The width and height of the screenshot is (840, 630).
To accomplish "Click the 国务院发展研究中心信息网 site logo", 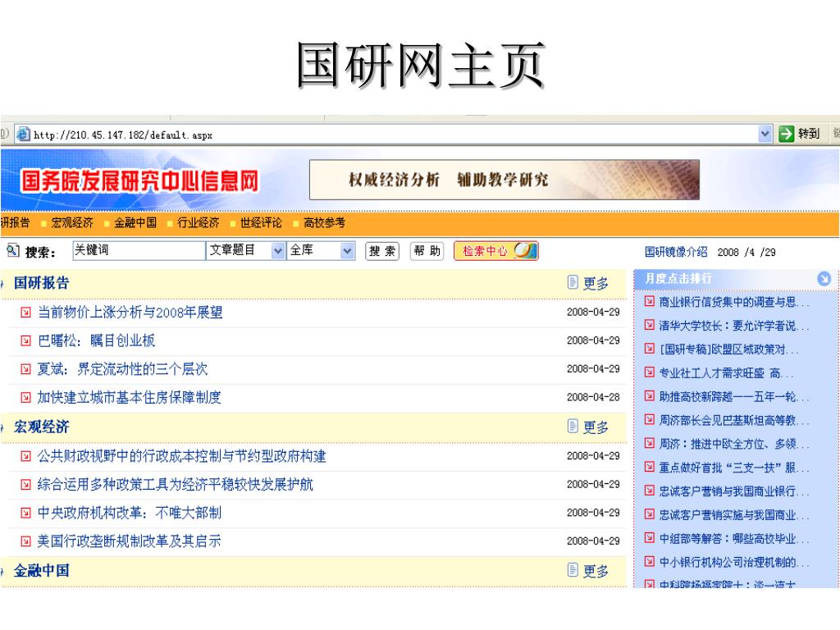I will pyautogui.click(x=139, y=180).
